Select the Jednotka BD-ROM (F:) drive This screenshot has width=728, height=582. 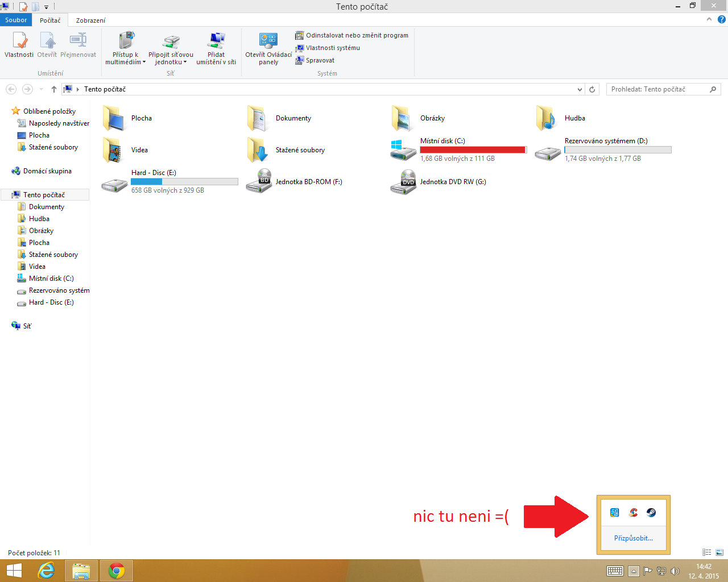tap(259, 182)
